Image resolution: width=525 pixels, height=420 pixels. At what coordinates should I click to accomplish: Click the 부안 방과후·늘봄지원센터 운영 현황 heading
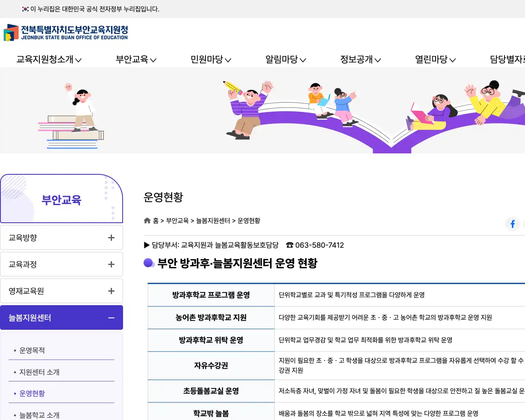point(237,263)
